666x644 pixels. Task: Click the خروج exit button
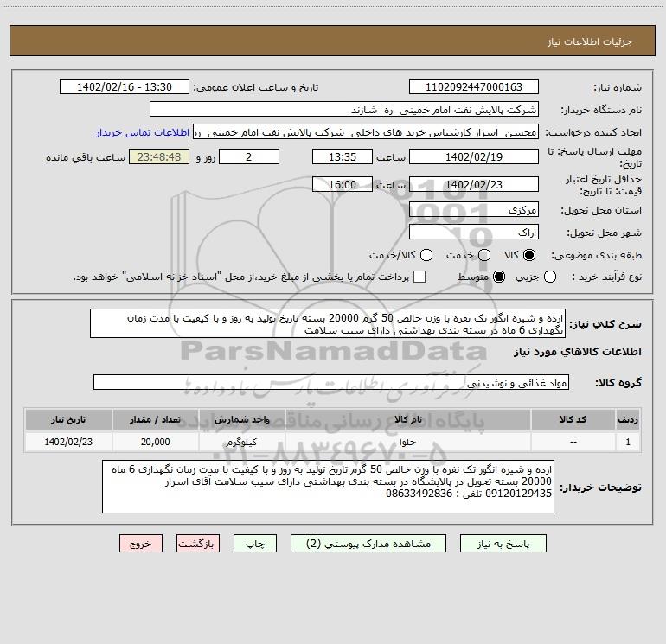141,544
